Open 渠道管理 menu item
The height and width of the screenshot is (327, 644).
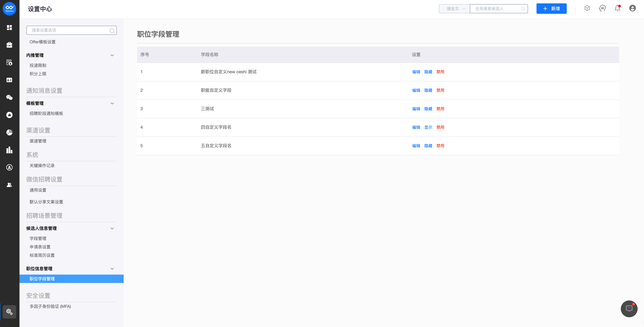(38, 141)
